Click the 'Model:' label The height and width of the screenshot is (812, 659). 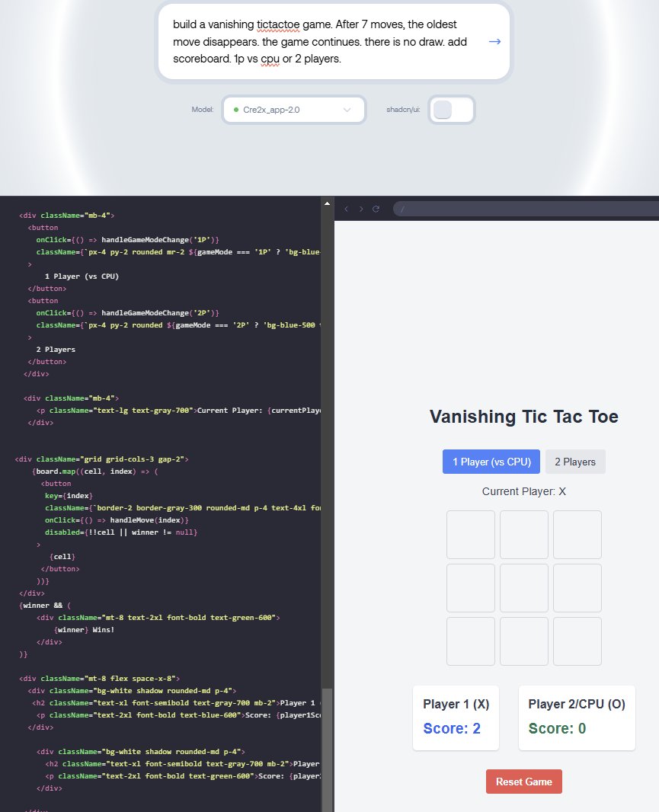203,109
